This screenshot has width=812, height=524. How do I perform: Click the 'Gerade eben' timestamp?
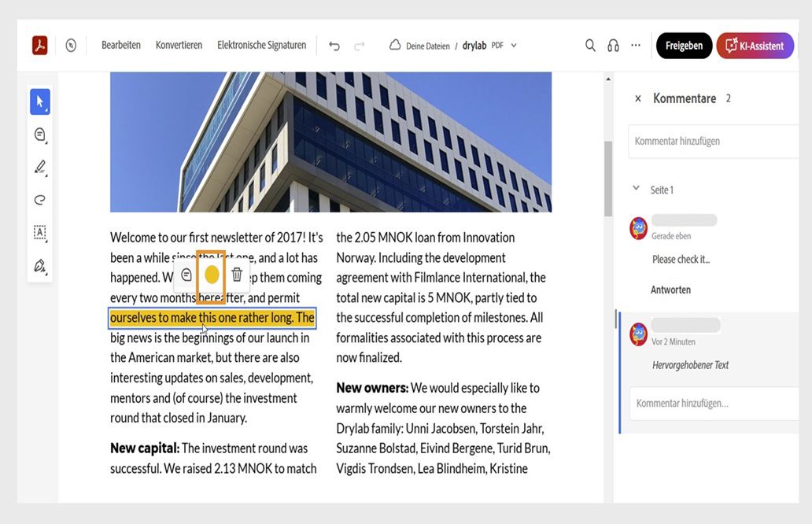point(671,236)
